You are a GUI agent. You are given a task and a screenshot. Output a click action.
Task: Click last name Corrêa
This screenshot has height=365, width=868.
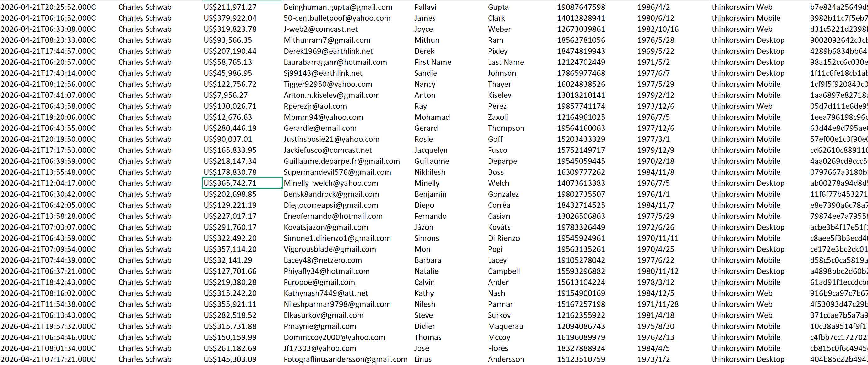pyautogui.click(x=499, y=205)
